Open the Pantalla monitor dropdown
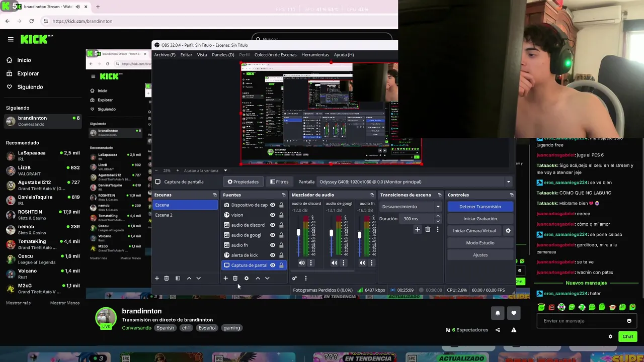 pyautogui.click(x=415, y=182)
